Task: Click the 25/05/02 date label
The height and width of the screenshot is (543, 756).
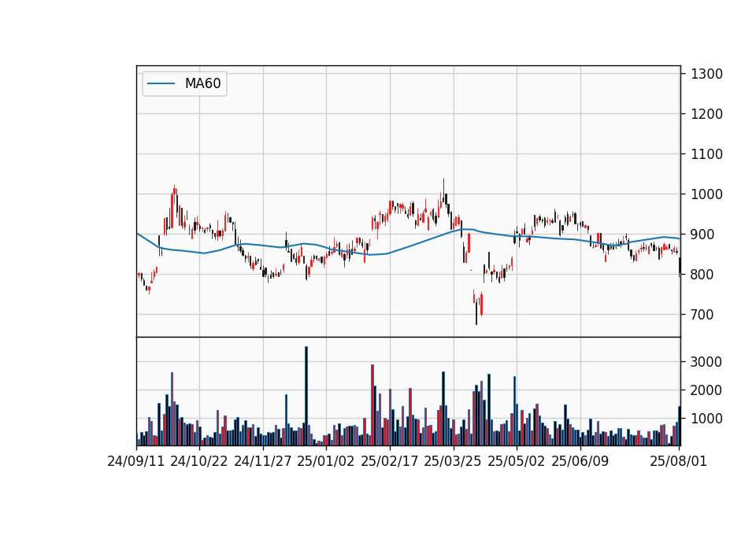Action: tap(517, 461)
